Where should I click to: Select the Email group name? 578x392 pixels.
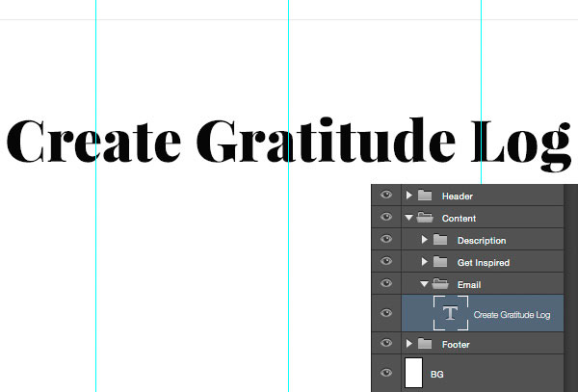[x=469, y=285]
